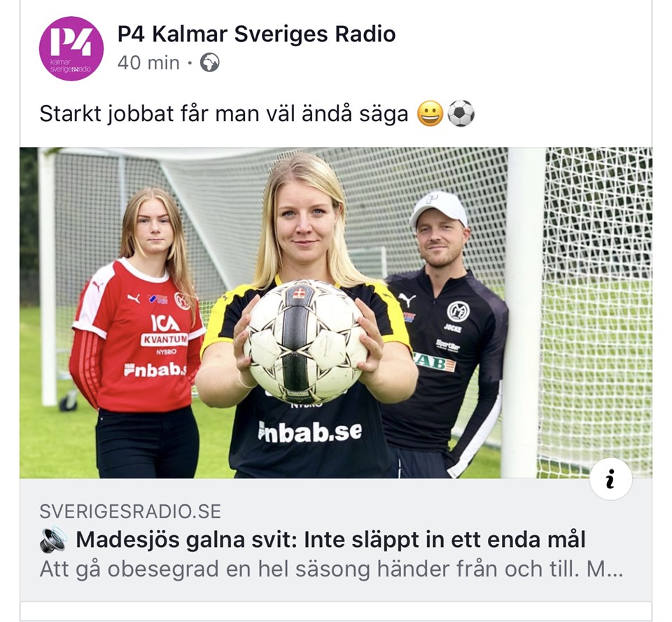Click the grey link preview card footer

point(336,540)
